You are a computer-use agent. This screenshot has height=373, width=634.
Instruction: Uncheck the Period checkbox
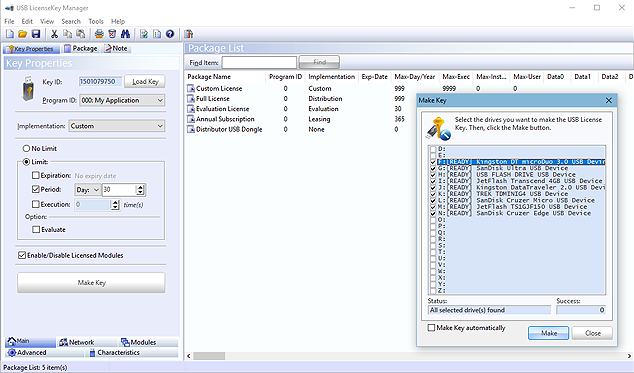[x=36, y=189]
